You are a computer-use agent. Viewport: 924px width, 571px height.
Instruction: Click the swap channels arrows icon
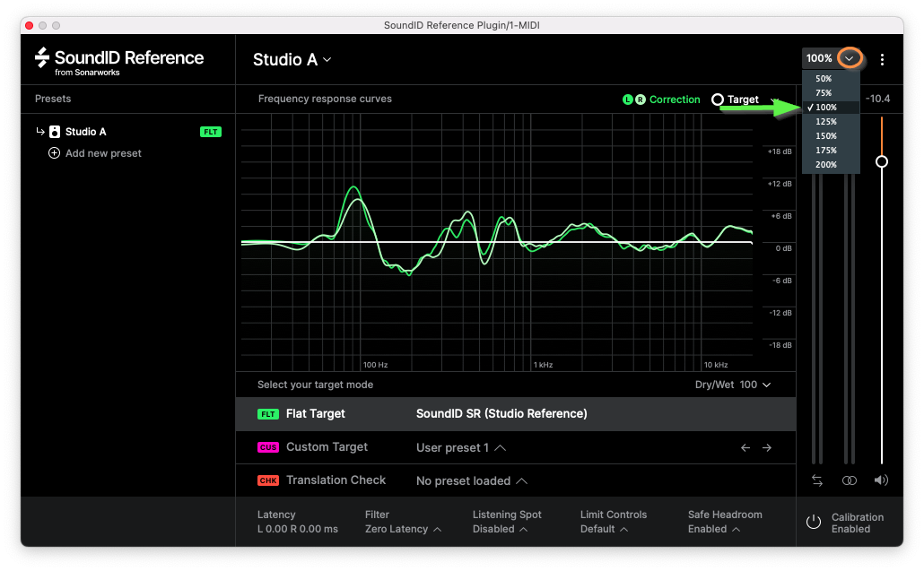(816, 480)
